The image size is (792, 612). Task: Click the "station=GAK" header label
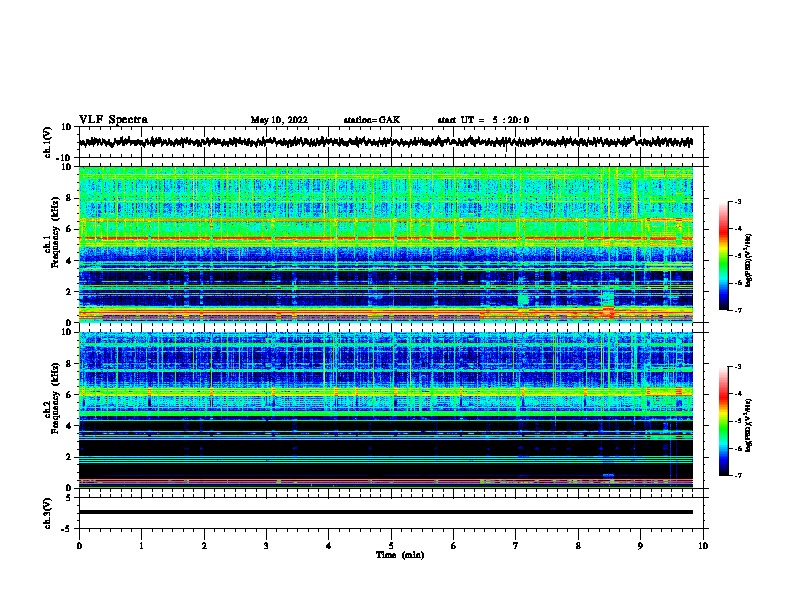click(372, 120)
